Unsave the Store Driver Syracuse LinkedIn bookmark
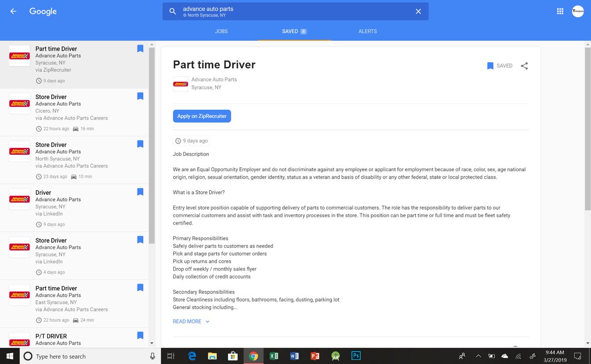 pyautogui.click(x=140, y=240)
